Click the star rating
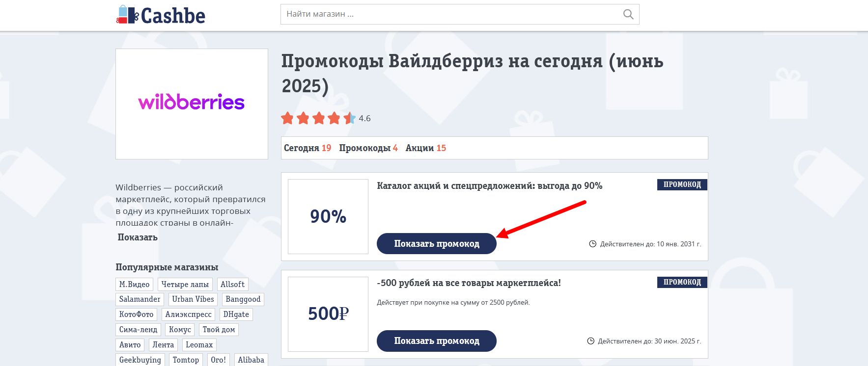 pyautogui.click(x=318, y=118)
